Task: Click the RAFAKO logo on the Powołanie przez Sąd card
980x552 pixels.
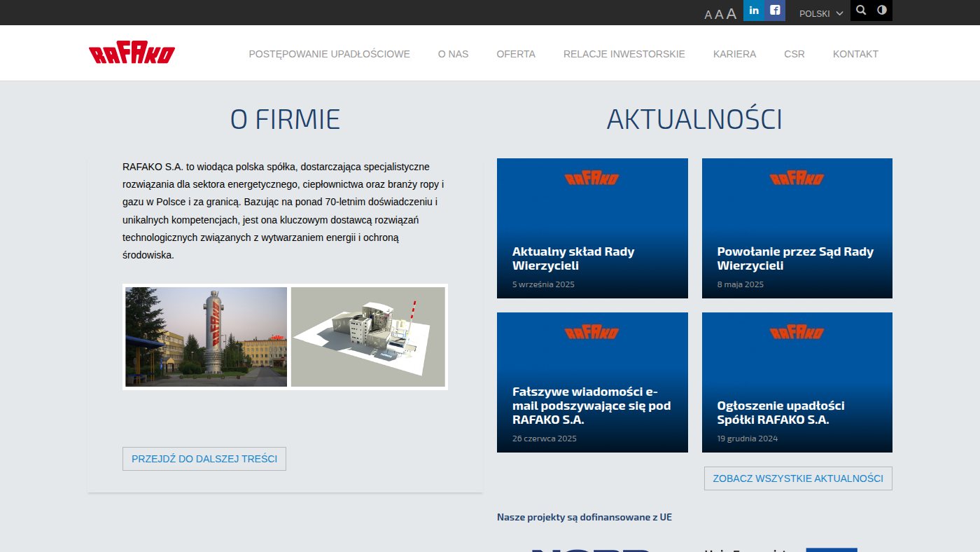Action: tap(797, 178)
